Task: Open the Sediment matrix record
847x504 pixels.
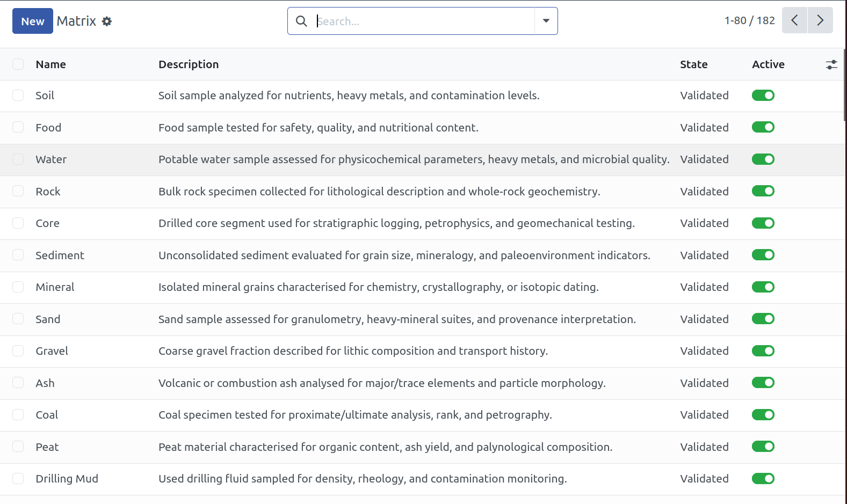Action: 60,255
